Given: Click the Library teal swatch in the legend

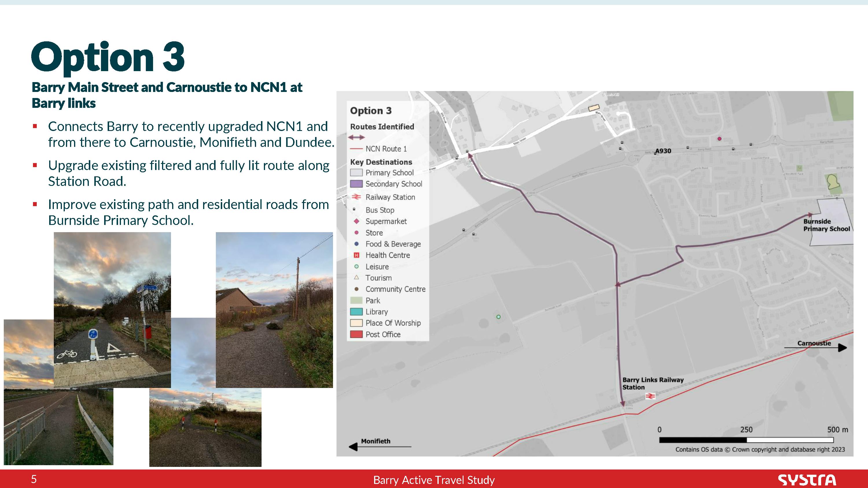Looking at the screenshot, I should click(356, 312).
